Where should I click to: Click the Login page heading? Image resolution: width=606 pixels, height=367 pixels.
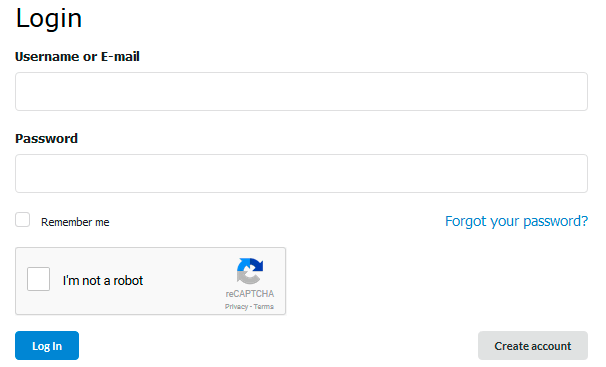tap(49, 18)
